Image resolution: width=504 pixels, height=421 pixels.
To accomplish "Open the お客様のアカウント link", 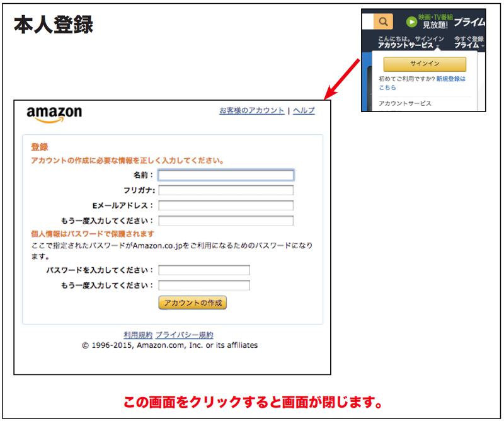I will tap(251, 110).
